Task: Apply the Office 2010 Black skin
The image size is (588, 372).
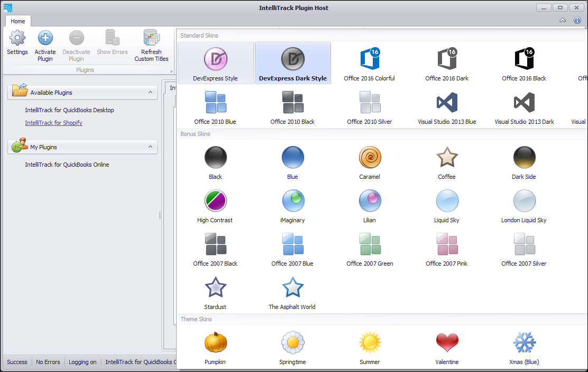Action: pyautogui.click(x=292, y=107)
